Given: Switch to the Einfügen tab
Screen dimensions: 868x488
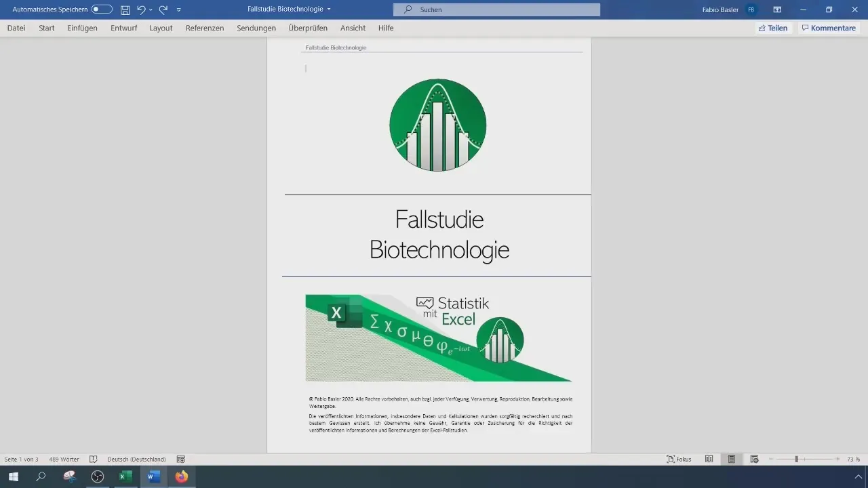Looking at the screenshot, I should pyautogui.click(x=83, y=28).
